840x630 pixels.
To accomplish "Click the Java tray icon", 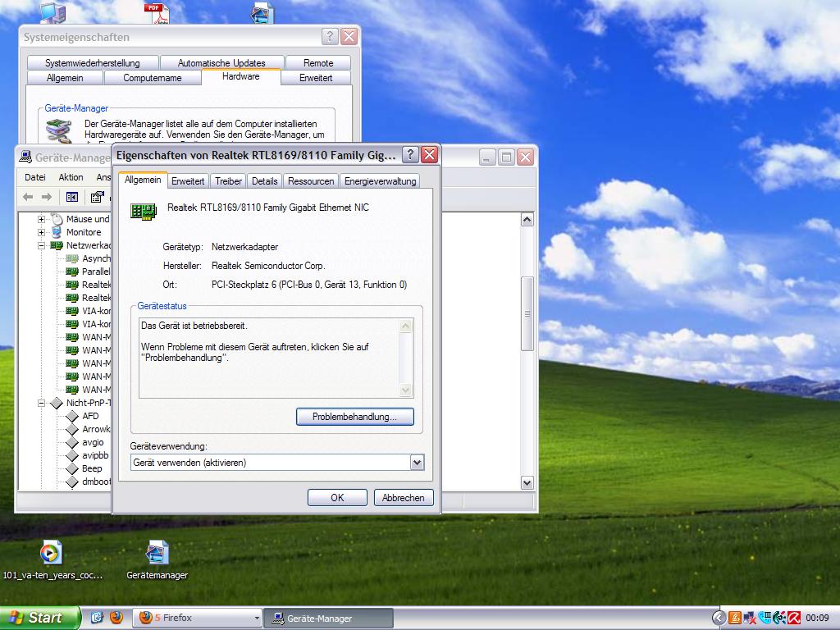I will (x=734, y=618).
